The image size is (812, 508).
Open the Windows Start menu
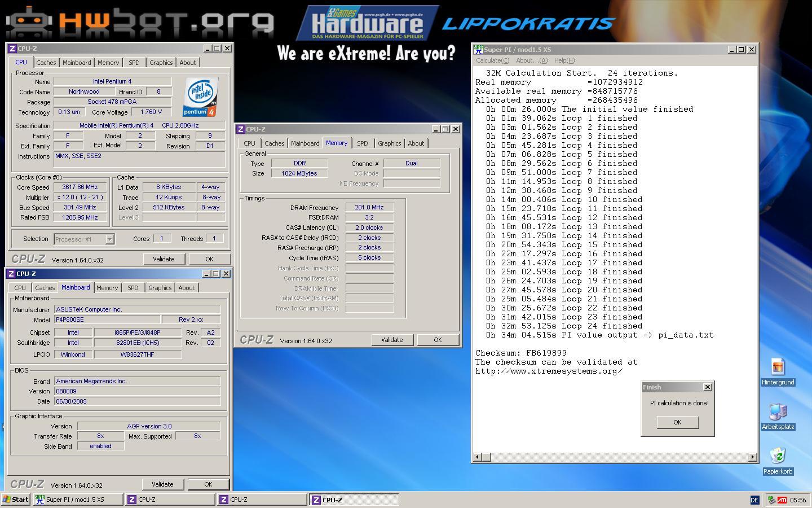[15, 500]
